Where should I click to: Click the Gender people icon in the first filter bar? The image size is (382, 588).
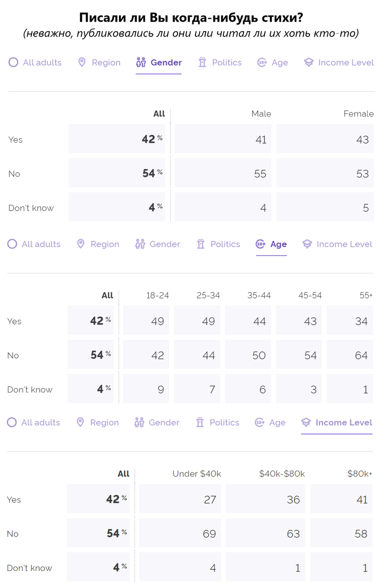[x=141, y=62]
